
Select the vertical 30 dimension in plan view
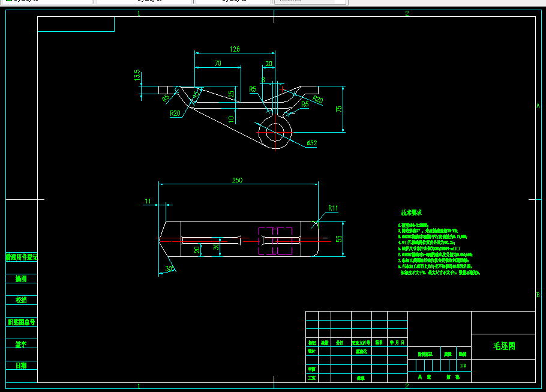pos(216,246)
